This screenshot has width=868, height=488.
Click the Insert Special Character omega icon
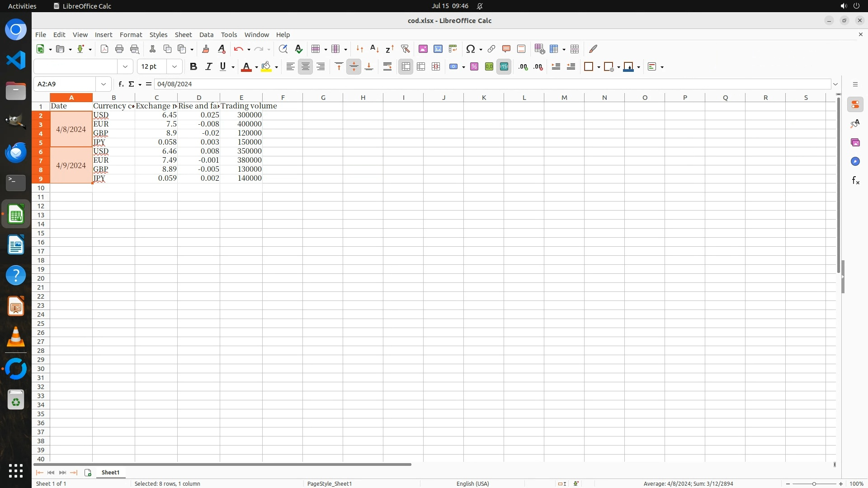471,49
